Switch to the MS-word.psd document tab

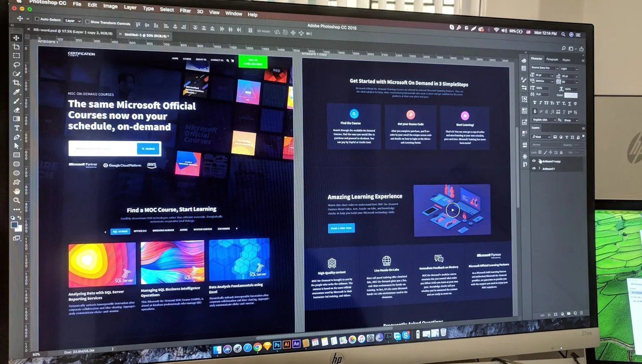point(73,31)
